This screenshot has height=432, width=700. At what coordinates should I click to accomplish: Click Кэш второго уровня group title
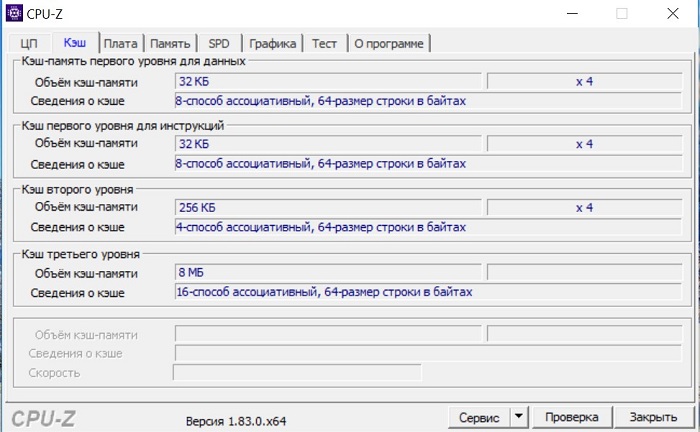(77, 190)
